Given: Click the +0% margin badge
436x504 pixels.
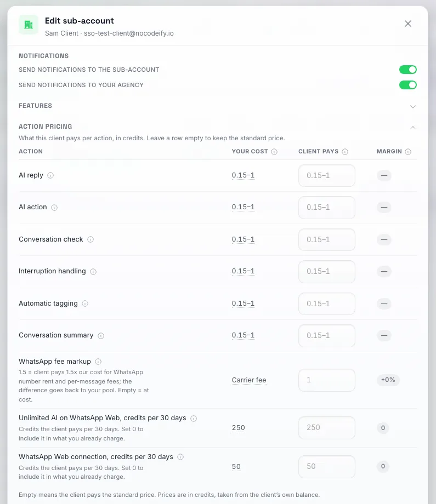Looking at the screenshot, I should (388, 380).
